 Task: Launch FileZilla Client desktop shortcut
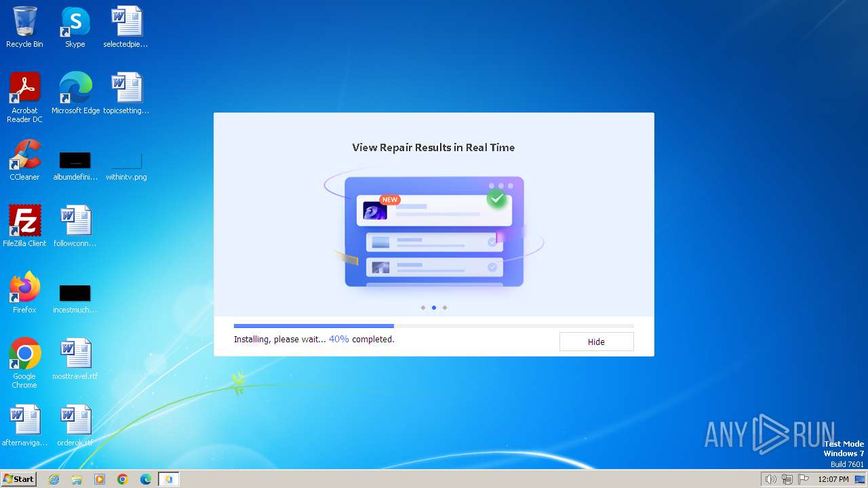[x=24, y=226]
